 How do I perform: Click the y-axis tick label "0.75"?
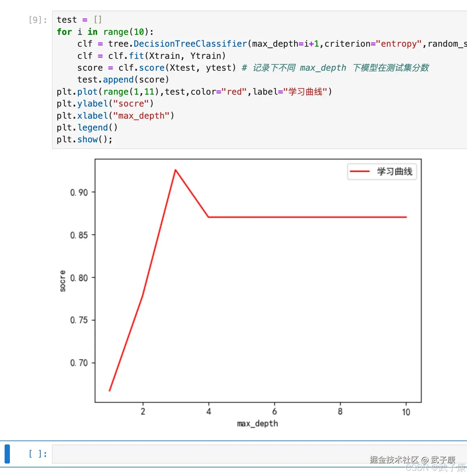(x=79, y=320)
